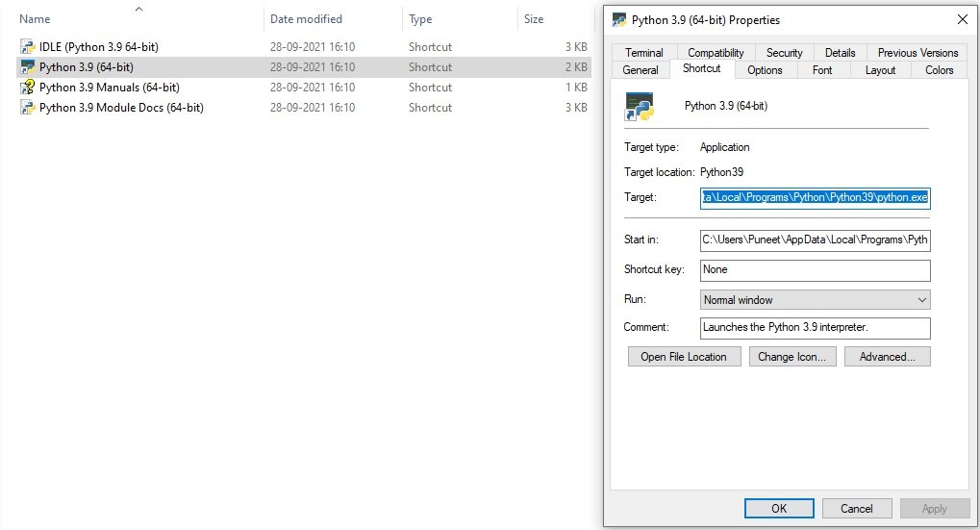This screenshot has height=530, width=980.
Task: Click inside the Target path field
Action: [x=815, y=197]
